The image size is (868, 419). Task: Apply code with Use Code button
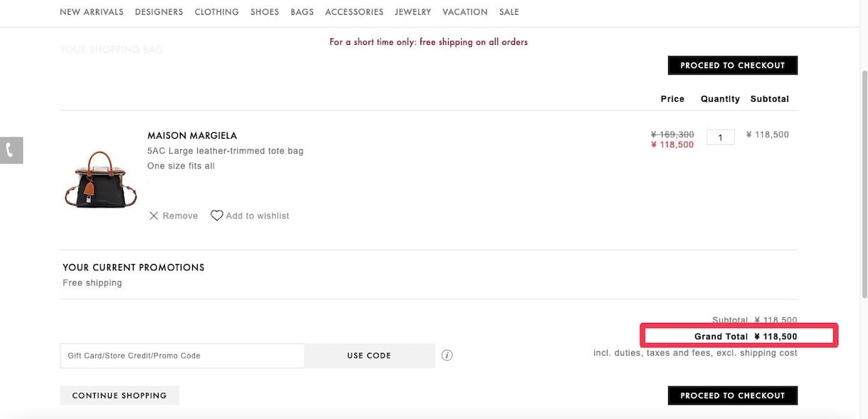pyautogui.click(x=369, y=356)
